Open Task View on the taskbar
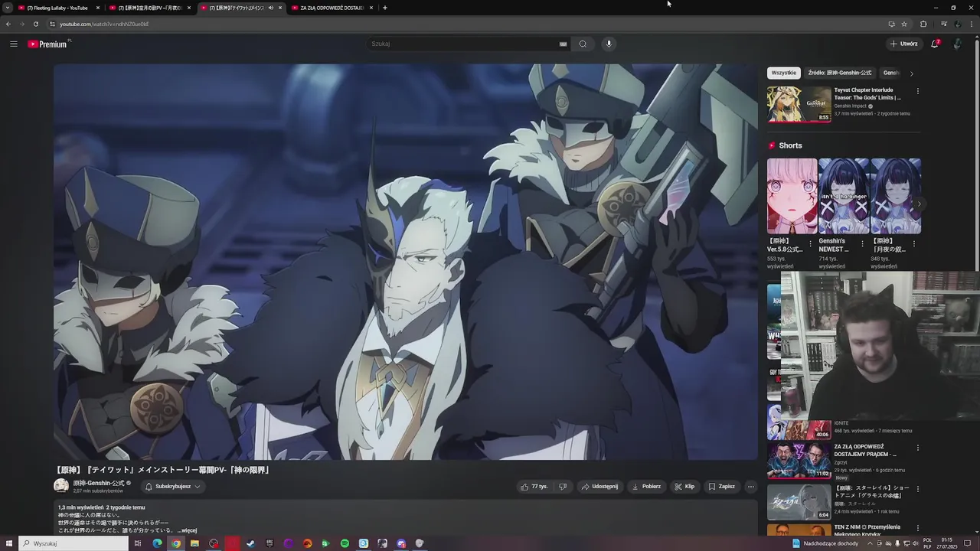 click(138, 543)
